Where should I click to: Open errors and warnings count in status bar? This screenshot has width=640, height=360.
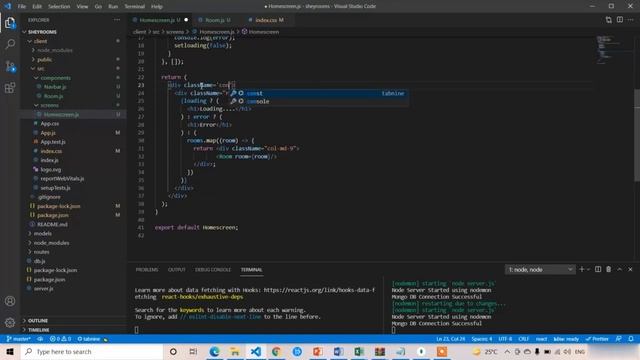(60, 339)
